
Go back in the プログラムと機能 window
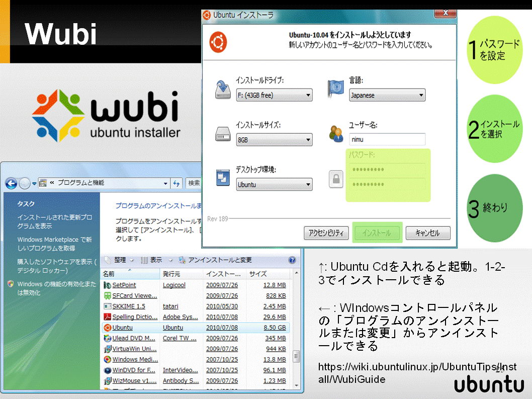[11, 183]
